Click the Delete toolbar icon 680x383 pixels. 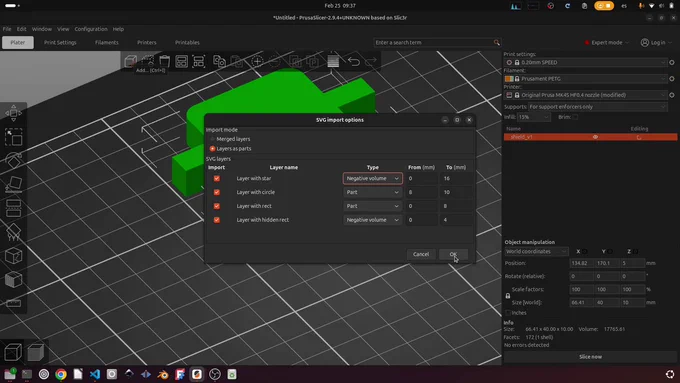[164, 61]
